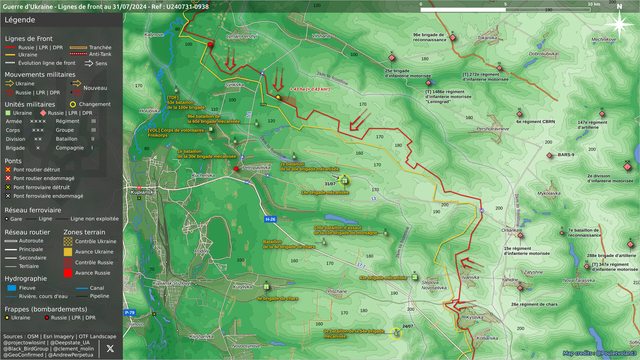The image size is (640, 360).
Task: Click the compass north star icon
Action: [619, 24]
